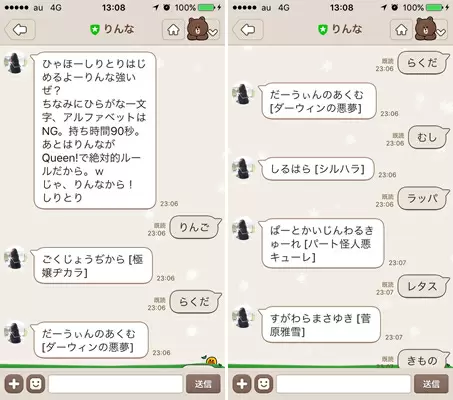Image resolution: width=453 pixels, height=400 pixels.
Task: Tap the しるはら [シルハラ] message bubble
Action: [317, 170]
